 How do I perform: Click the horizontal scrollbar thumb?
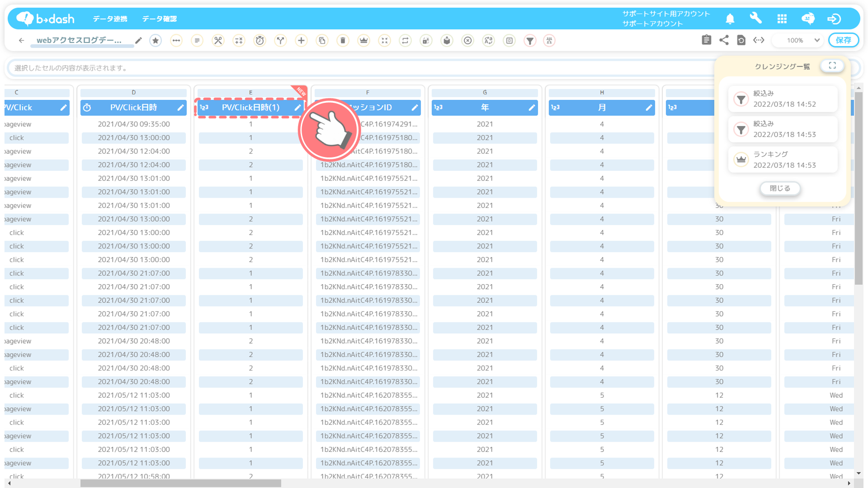[x=181, y=483]
